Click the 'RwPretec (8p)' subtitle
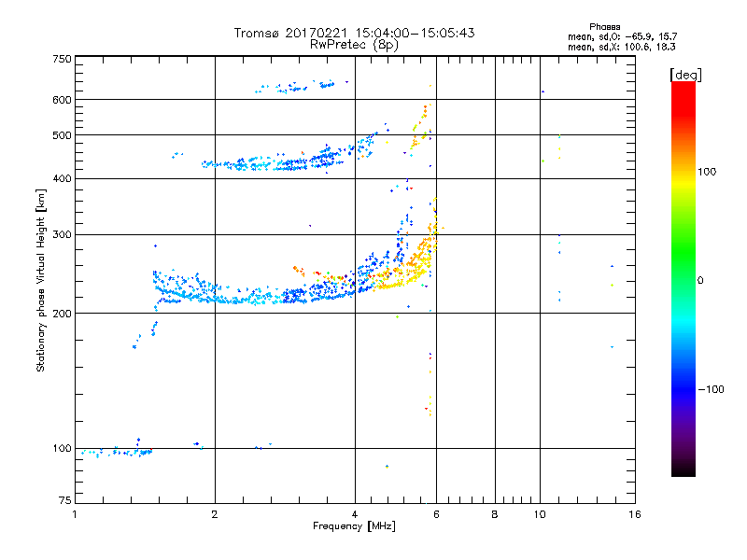 [354, 45]
